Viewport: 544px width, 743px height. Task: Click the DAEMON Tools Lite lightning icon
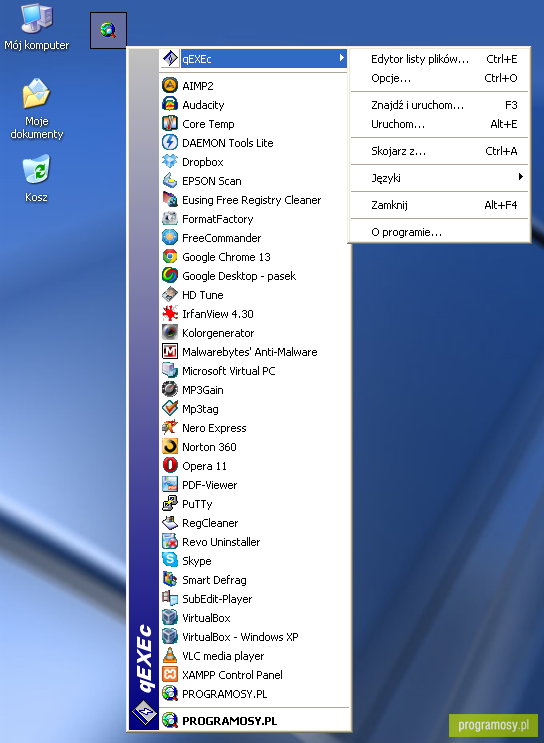click(170, 143)
